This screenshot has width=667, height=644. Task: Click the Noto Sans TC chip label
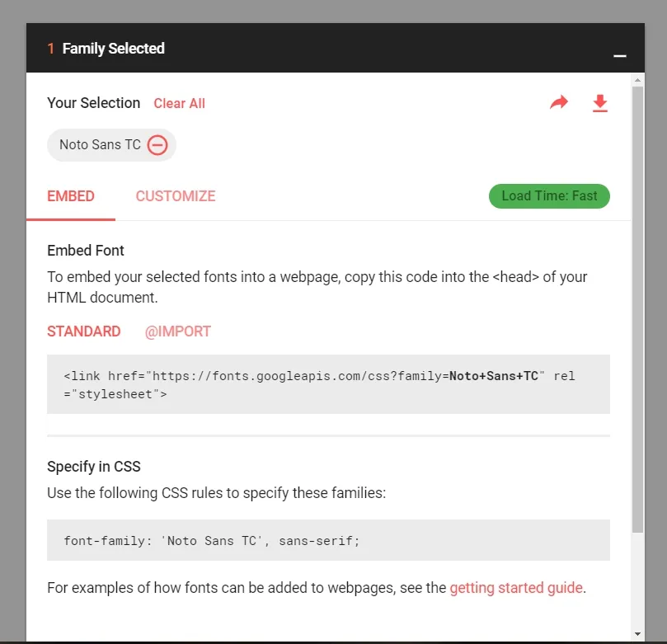point(100,144)
